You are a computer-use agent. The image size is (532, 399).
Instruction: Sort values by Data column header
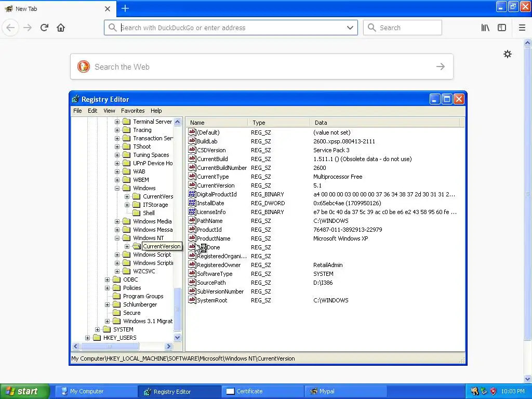385,123
